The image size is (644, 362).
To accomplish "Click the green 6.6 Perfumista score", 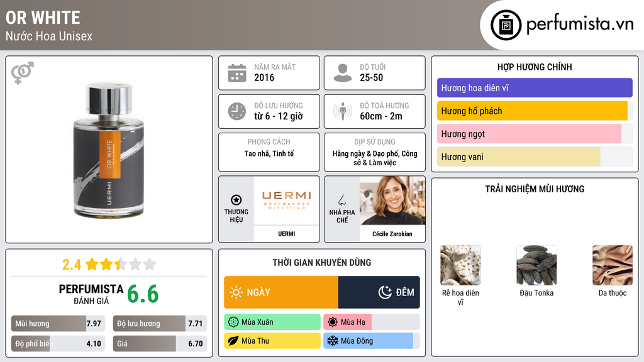I will pyautogui.click(x=143, y=294).
